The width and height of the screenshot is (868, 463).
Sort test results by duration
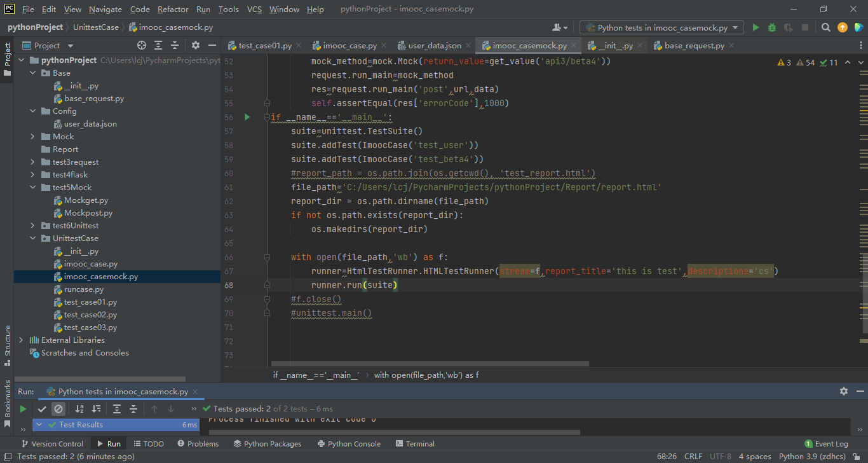pos(96,409)
